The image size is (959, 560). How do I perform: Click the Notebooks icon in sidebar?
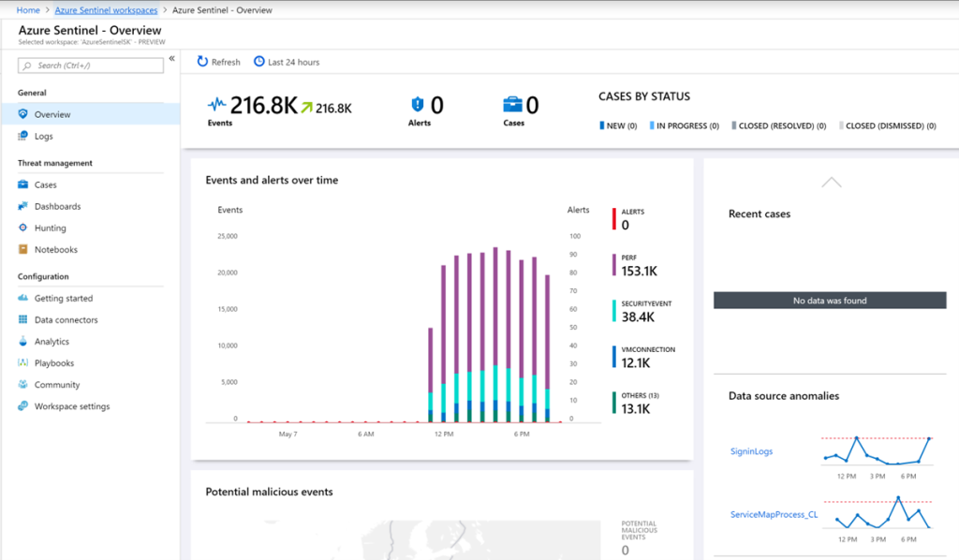click(22, 249)
